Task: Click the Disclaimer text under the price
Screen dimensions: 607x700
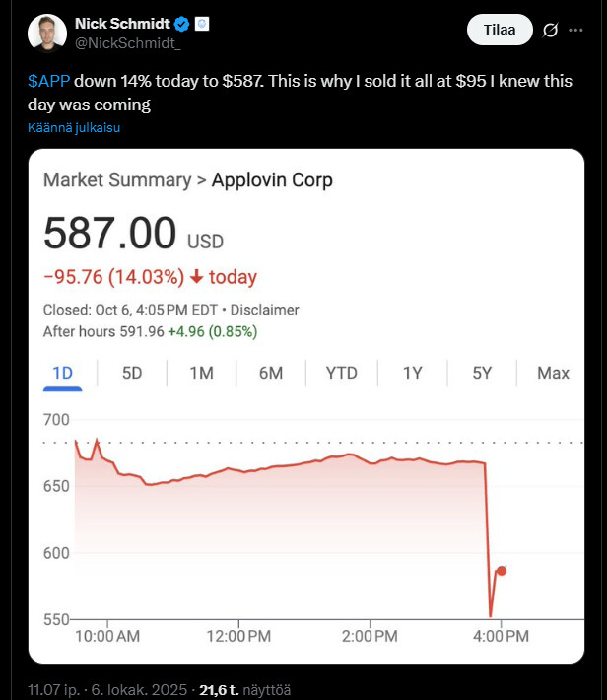Action: 264,310
